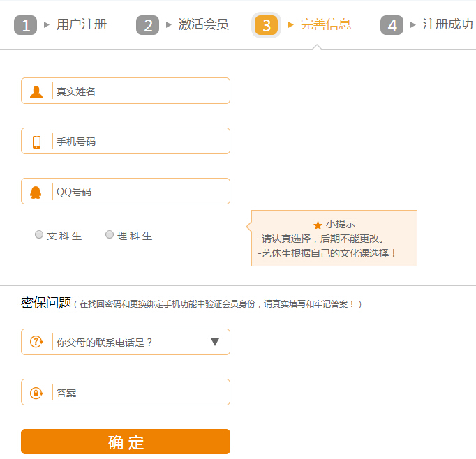Click the lock icon beside 答案 field
Viewport: 476px width, 459px height.
pyautogui.click(x=36, y=393)
